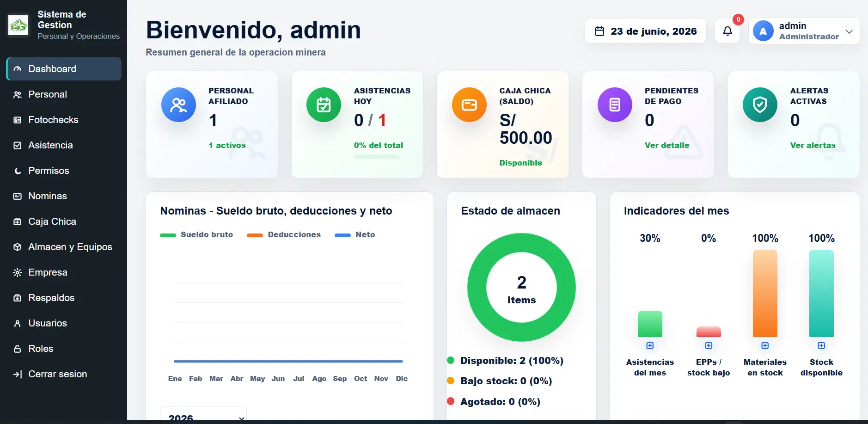The image size is (868, 424).
Task: Click the 2 Items donut center label
Action: [521, 290]
